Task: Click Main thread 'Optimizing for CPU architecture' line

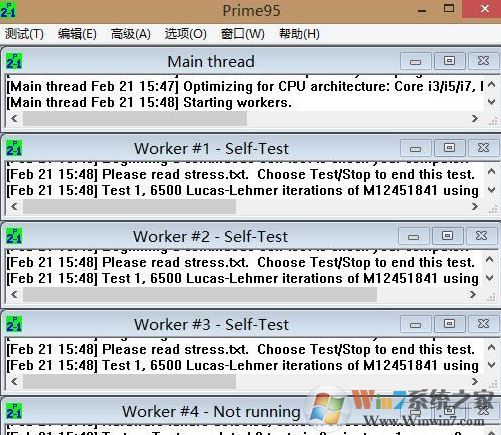Action: (x=245, y=86)
